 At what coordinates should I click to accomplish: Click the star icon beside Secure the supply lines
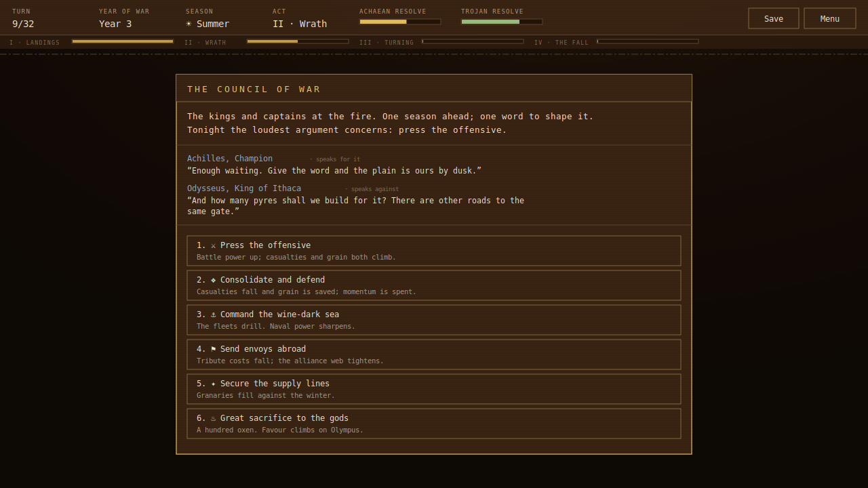(x=213, y=384)
